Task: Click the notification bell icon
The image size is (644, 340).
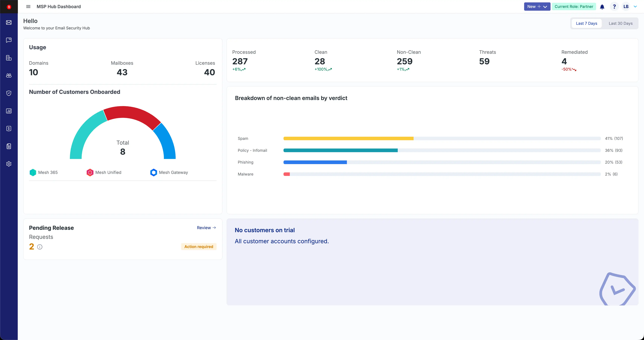Action: (x=602, y=7)
